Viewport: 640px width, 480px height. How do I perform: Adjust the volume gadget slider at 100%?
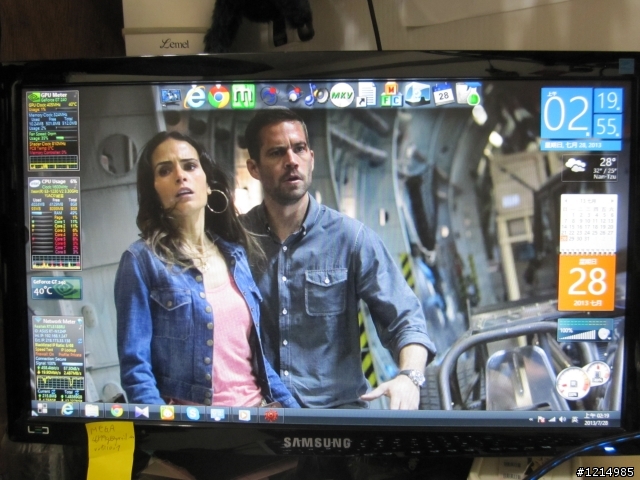[x=580, y=335]
